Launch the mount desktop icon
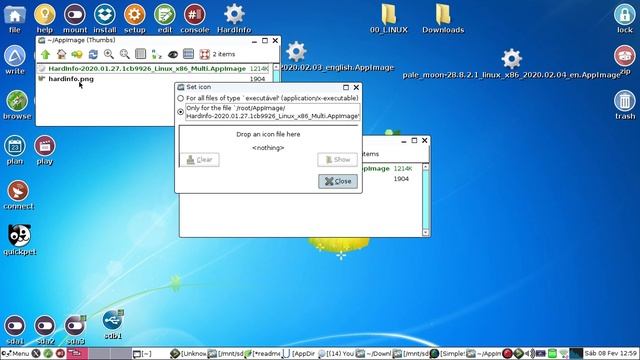Image resolution: width=640 pixels, height=360 pixels. [75, 18]
